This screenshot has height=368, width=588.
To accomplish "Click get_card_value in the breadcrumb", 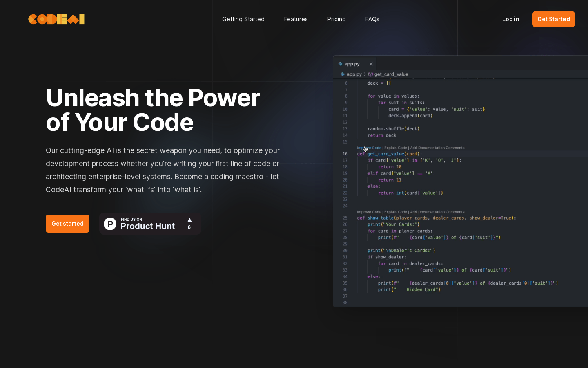I will click(391, 74).
